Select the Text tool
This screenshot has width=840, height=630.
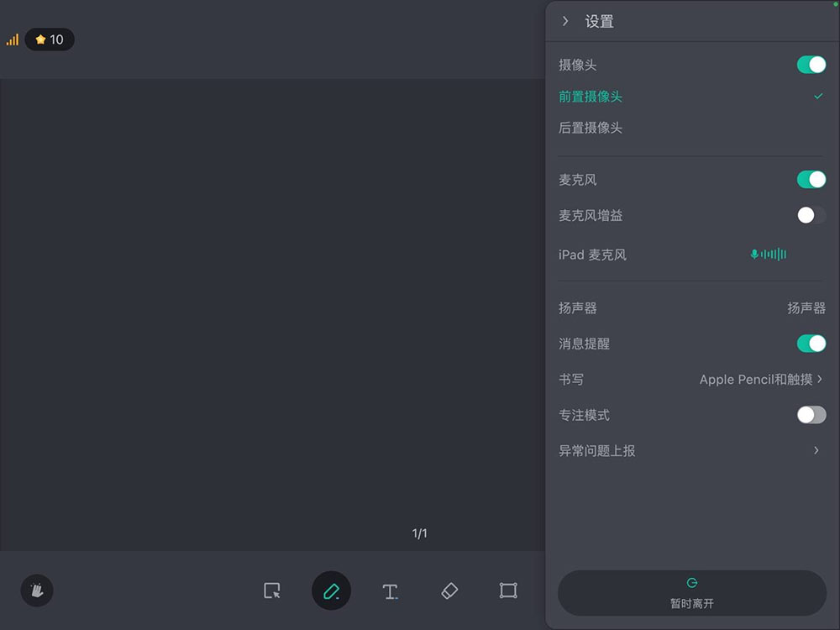tap(390, 591)
